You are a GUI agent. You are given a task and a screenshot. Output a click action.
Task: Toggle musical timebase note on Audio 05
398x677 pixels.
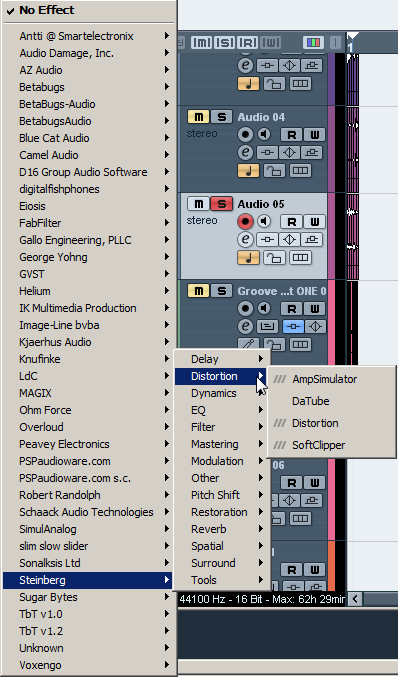pos(249,258)
